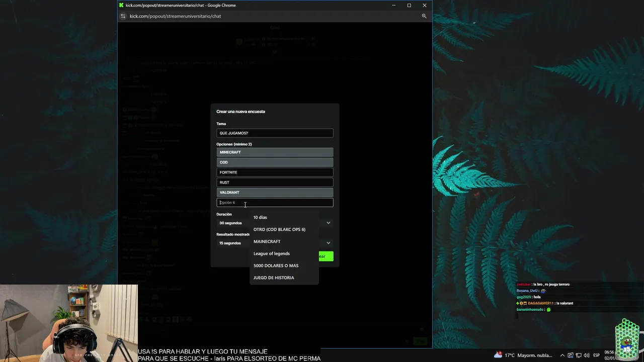Show hidden system tray icons chevron
The height and width of the screenshot is (362, 644).
point(562,355)
